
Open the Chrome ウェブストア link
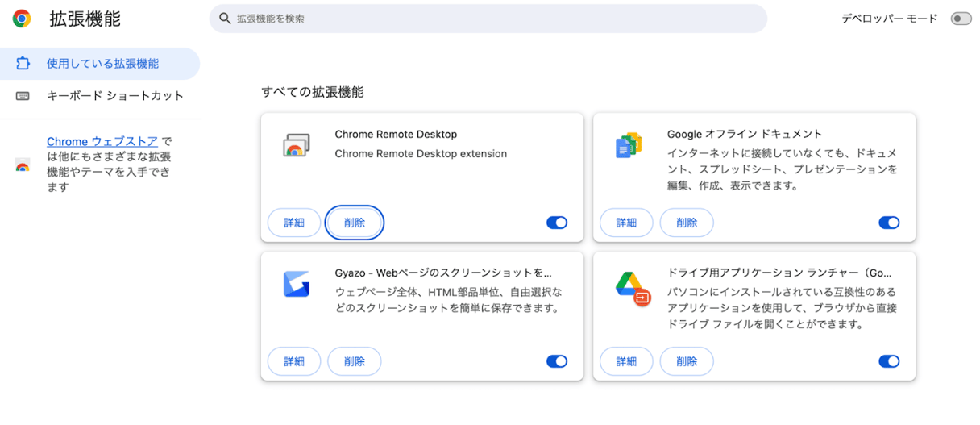[101, 141]
